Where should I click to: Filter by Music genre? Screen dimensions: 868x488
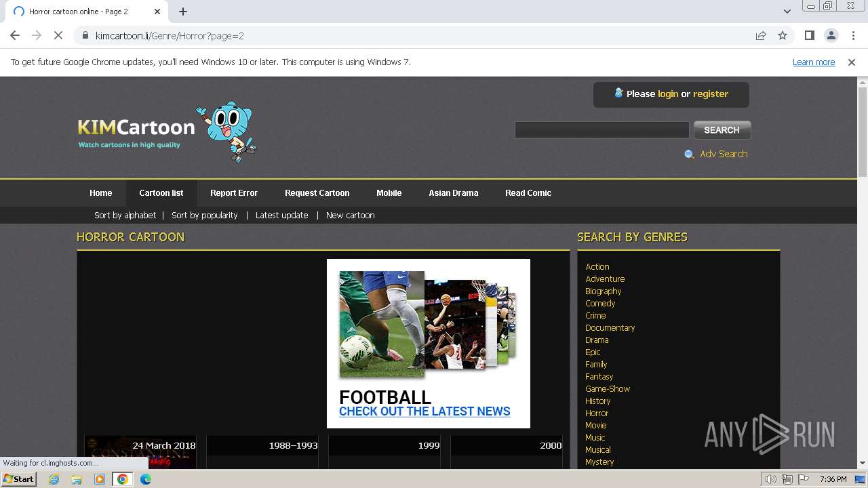[595, 438]
